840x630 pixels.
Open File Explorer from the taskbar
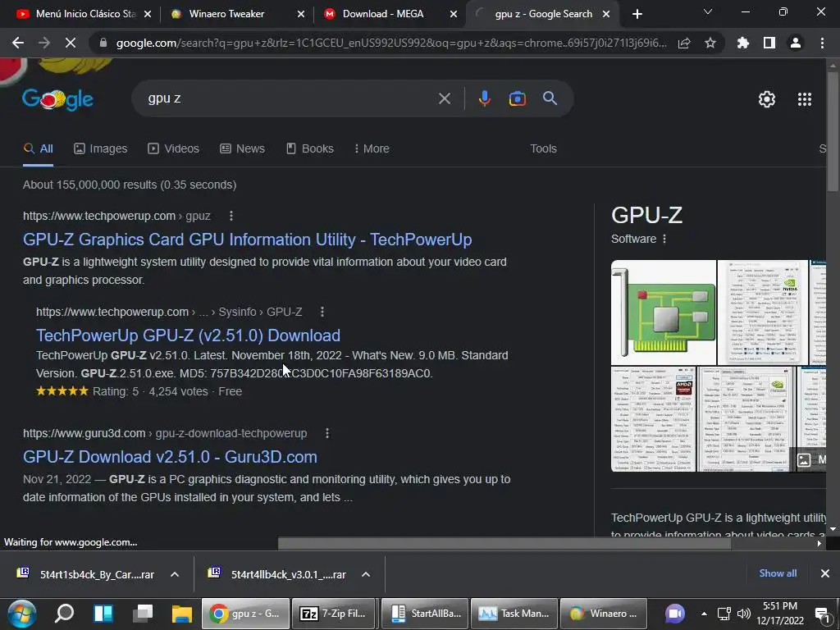coord(181,614)
